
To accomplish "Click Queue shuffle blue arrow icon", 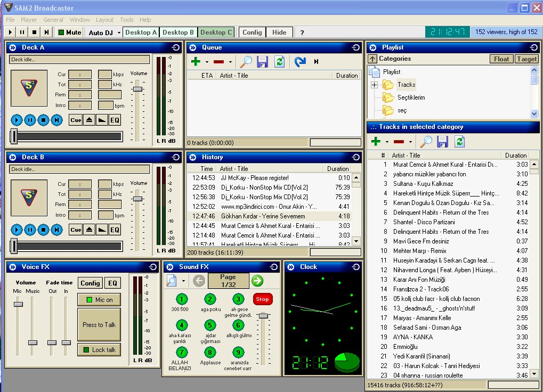I will (300, 62).
